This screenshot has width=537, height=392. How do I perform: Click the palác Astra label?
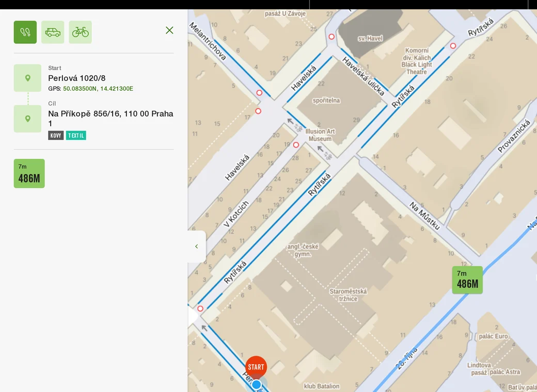click(x=505, y=372)
